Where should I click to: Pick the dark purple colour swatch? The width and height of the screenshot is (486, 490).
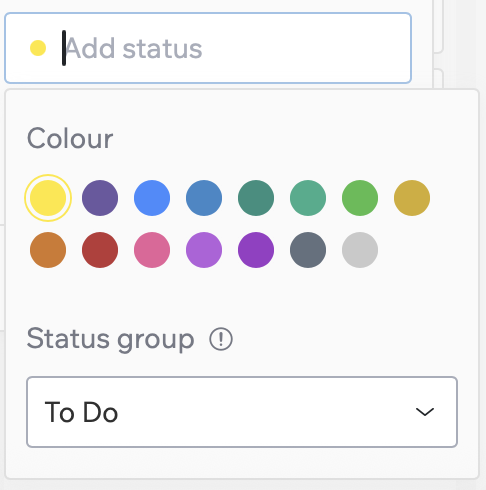coord(100,198)
